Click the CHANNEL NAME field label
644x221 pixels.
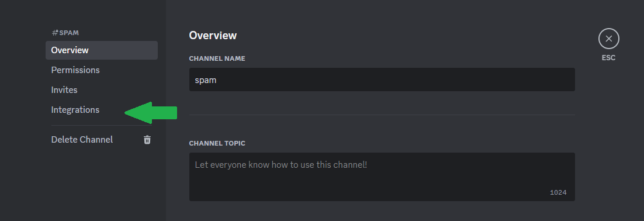217,58
